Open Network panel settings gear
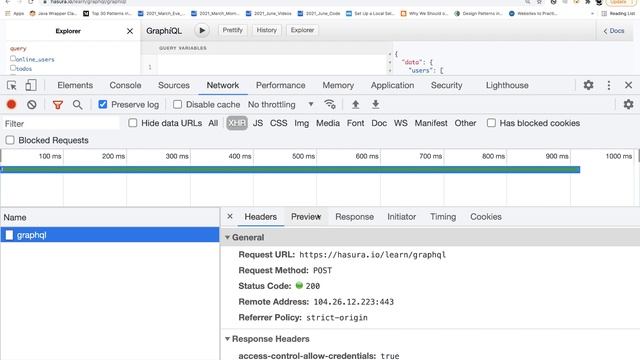Image resolution: width=640 pixels, height=360 pixels. [629, 104]
